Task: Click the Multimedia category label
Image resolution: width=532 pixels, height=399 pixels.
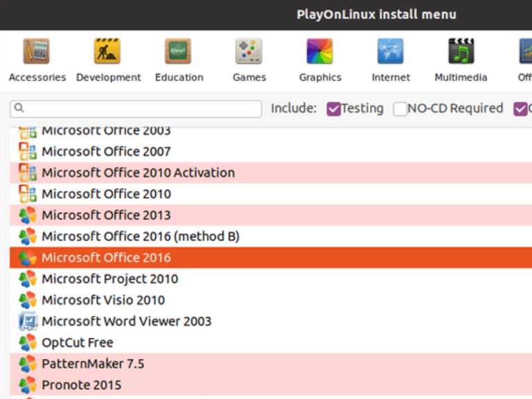Action: coord(461,78)
